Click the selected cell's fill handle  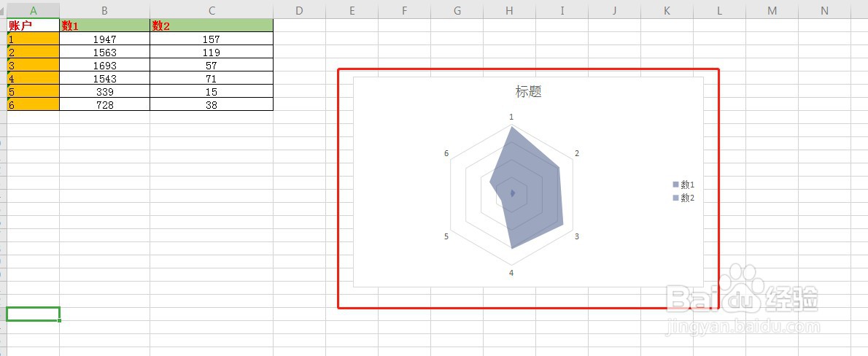59,320
